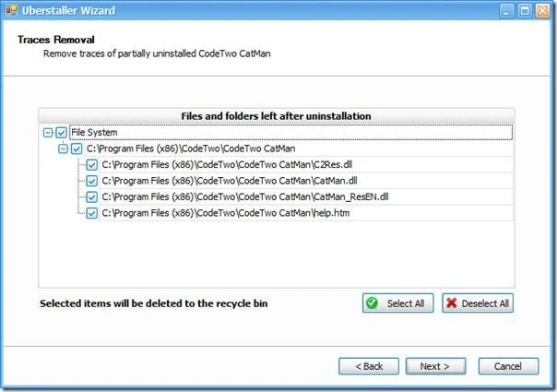Click the Uberstaller app icon in title bar
The height and width of the screenshot is (392, 557).
coord(11,10)
